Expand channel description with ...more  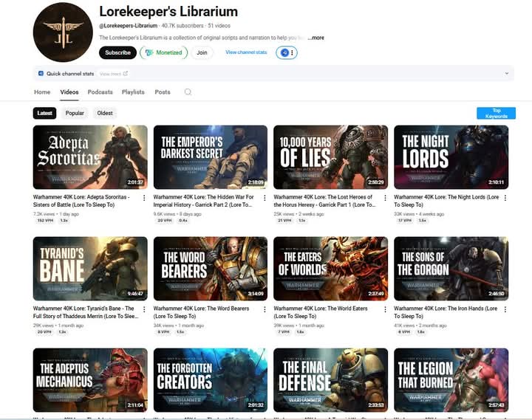pyautogui.click(x=316, y=38)
